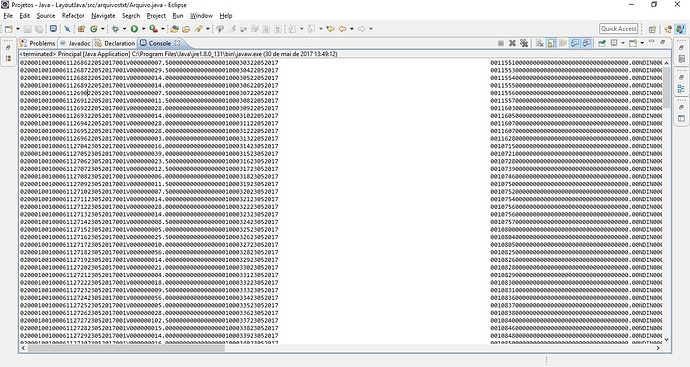This screenshot has height=367, width=690.
Task: Click the Debug bug icon in toolbar
Action: (115, 29)
